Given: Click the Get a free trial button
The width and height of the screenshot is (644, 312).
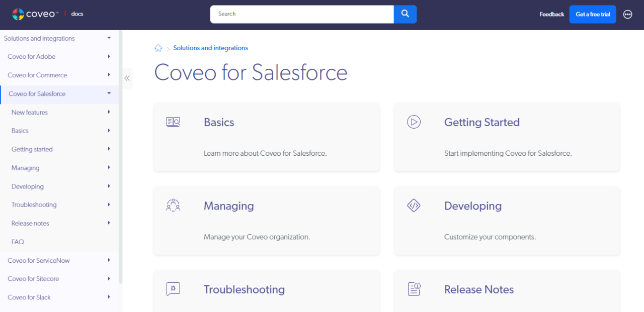Looking at the screenshot, I should 592,14.
